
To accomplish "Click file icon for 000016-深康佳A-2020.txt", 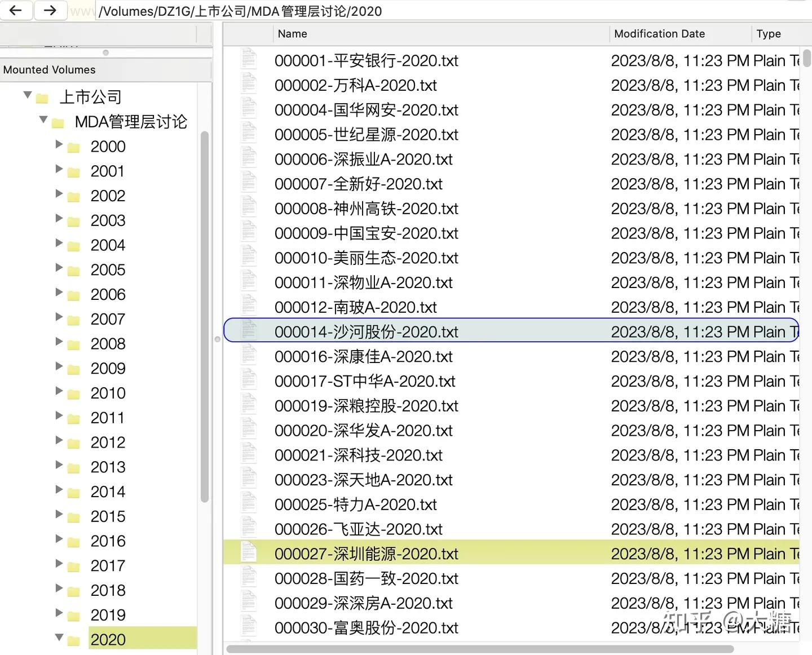I will coord(249,355).
